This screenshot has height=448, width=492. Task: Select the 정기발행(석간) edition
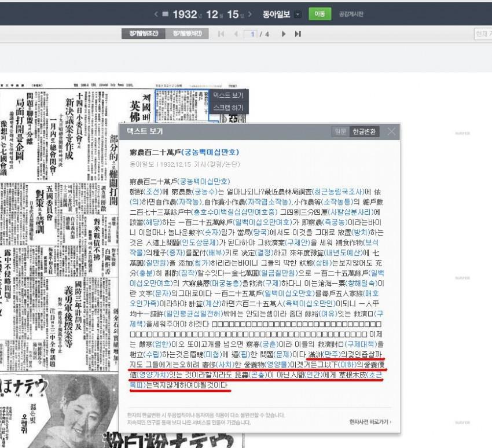pos(187,34)
